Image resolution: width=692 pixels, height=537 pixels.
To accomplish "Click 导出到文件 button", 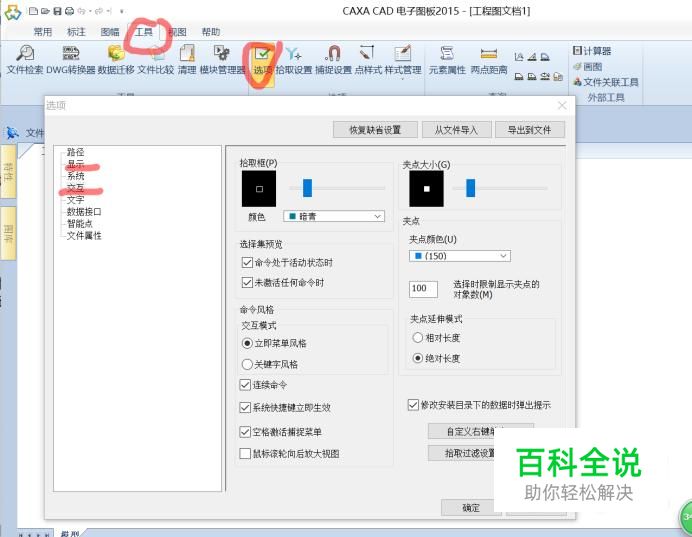I will [x=530, y=130].
